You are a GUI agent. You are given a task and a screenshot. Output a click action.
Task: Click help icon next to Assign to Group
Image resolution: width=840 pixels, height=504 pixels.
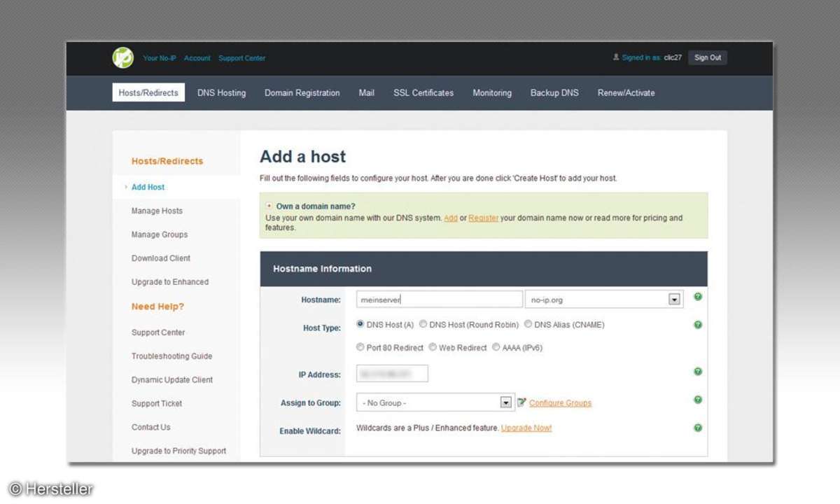698,400
